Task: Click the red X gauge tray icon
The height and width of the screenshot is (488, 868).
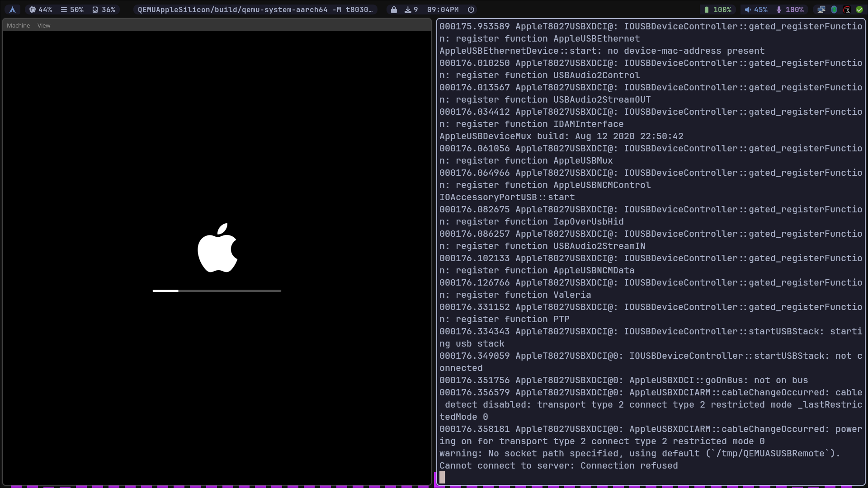Action: tap(847, 9)
